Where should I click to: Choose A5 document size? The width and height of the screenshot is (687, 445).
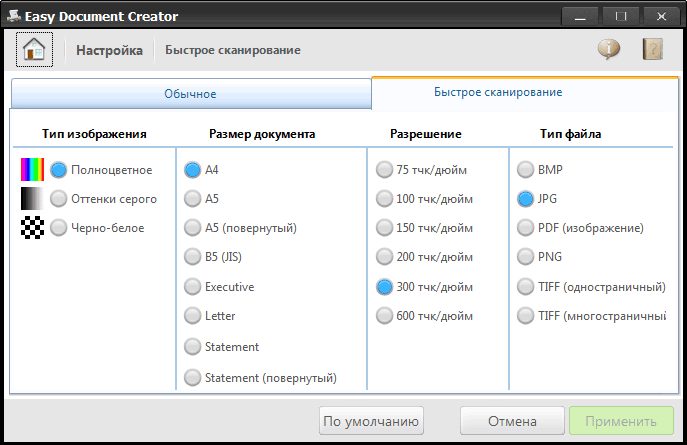click(x=192, y=199)
